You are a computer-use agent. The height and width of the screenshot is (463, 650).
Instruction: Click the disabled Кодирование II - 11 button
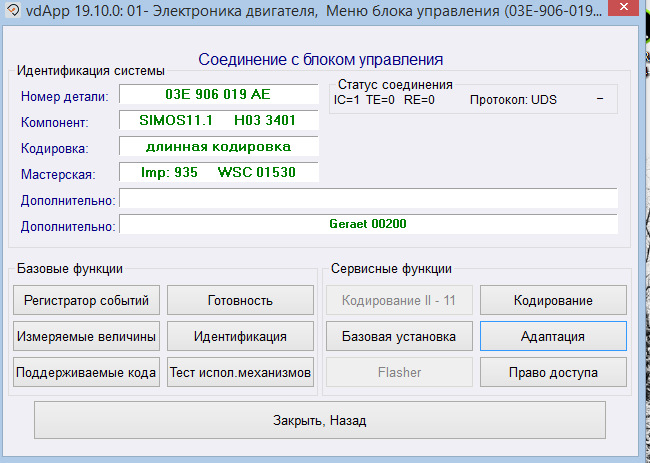[399, 300]
